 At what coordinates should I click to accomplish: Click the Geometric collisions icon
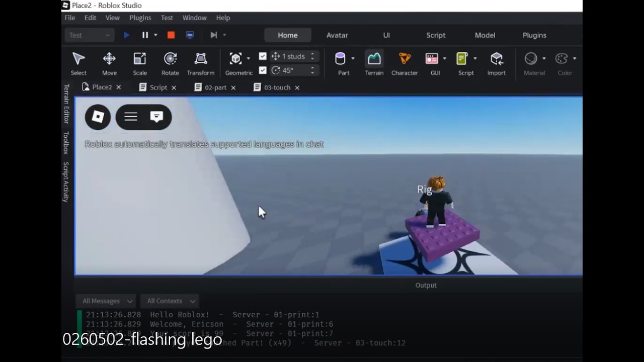(x=235, y=59)
